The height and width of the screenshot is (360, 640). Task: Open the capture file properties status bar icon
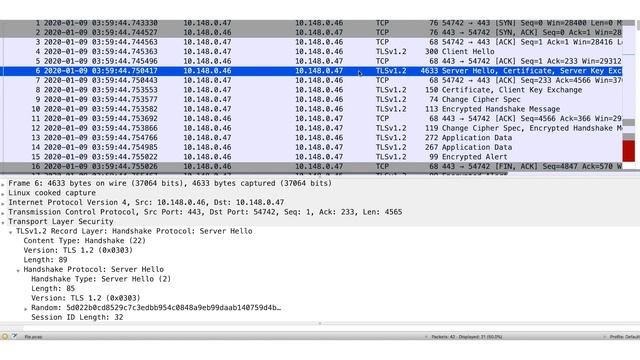[15, 336]
